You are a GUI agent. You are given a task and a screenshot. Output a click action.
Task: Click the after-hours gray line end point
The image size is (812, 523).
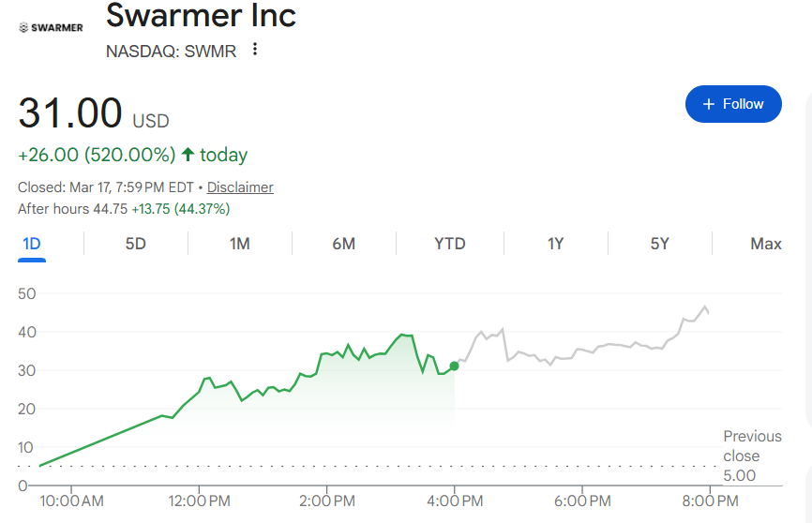pyautogui.click(x=708, y=311)
